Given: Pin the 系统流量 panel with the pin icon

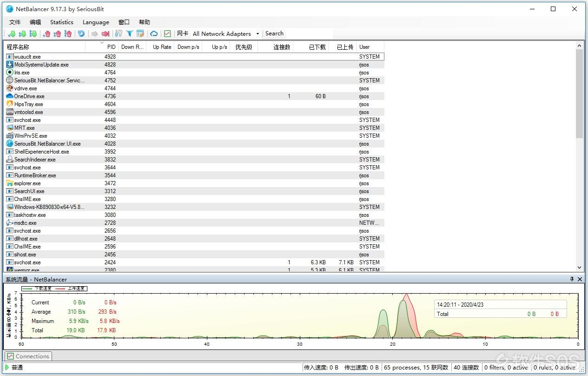Looking at the screenshot, I should coord(572,279).
